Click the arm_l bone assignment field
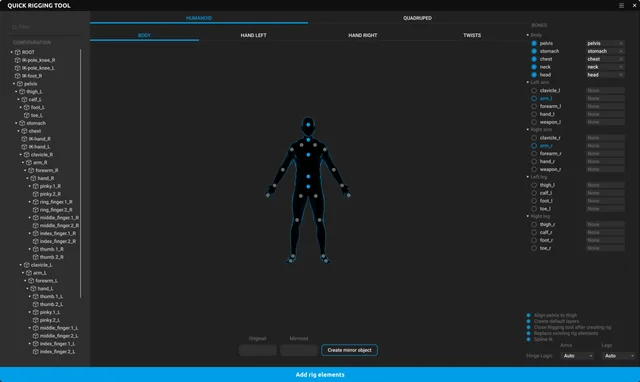 click(605, 98)
